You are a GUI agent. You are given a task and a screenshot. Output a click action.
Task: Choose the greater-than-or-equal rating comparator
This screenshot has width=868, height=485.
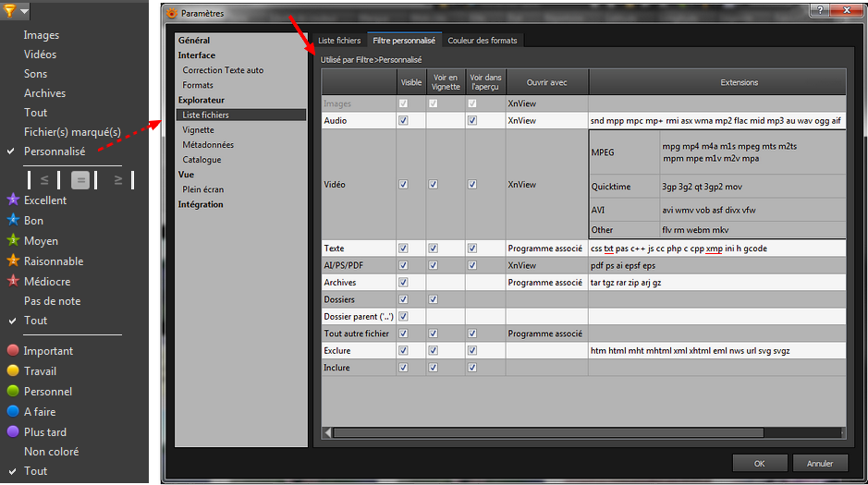coord(117,180)
